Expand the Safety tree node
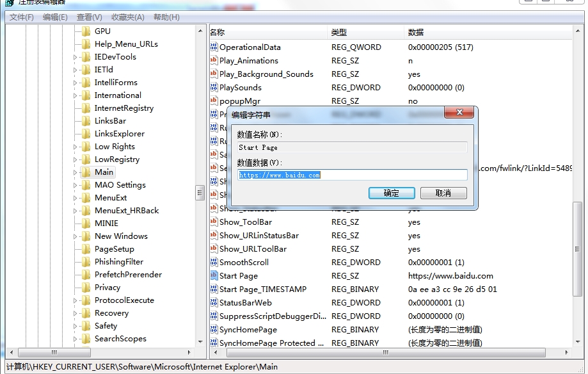 75,326
